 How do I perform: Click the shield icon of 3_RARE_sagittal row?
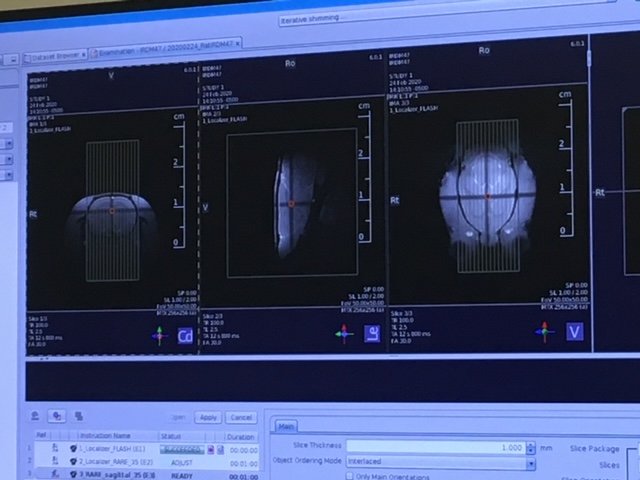73,475
